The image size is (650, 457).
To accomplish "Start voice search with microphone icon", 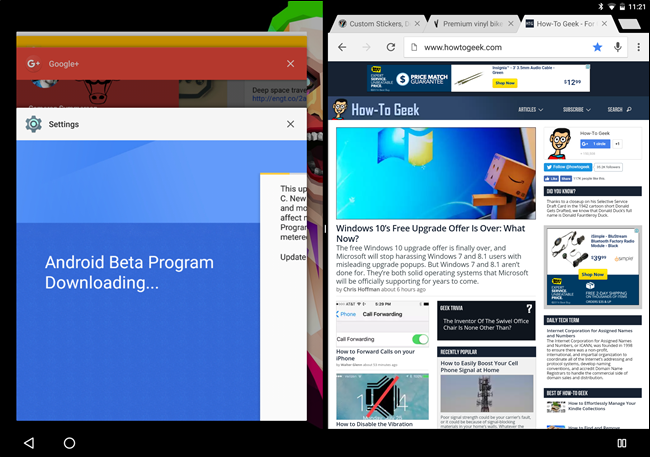I will 618,47.
